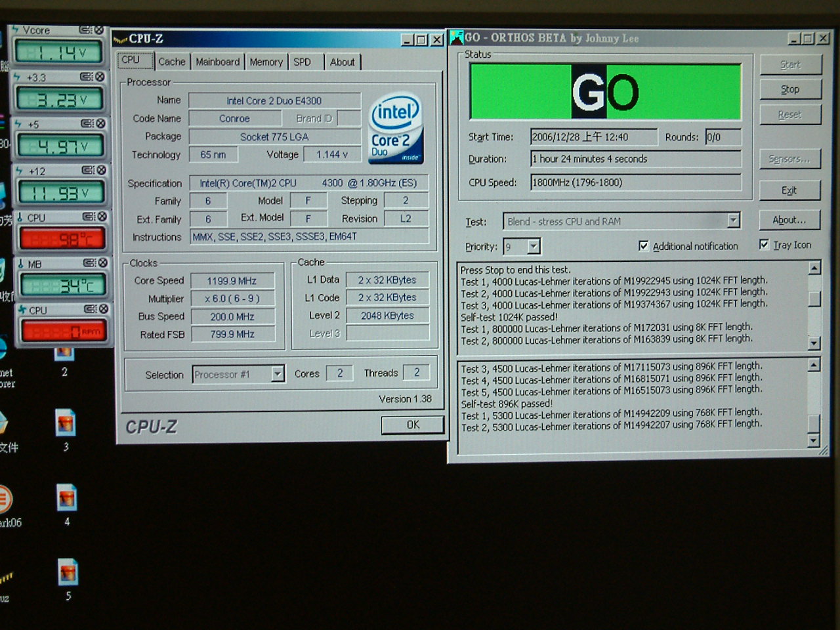Click the Intel Core 2 Duo logo in CPU-Z

[396, 129]
